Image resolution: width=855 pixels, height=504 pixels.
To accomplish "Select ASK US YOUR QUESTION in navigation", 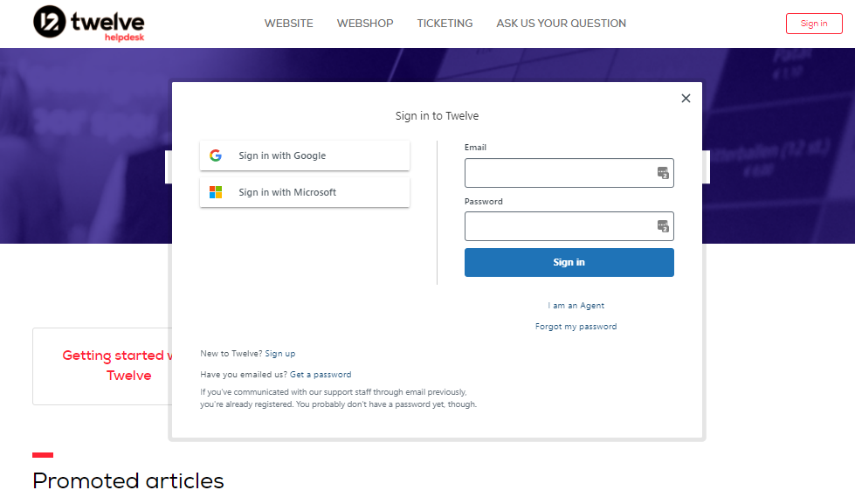I will [x=561, y=24].
